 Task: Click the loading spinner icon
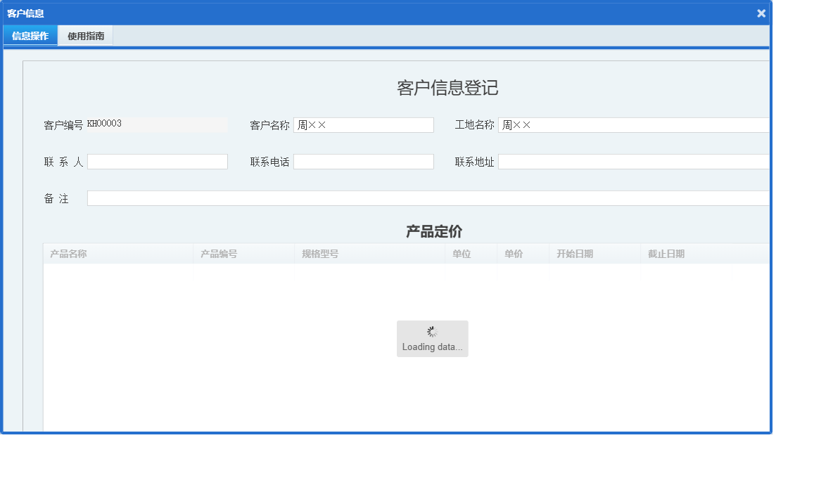click(432, 331)
